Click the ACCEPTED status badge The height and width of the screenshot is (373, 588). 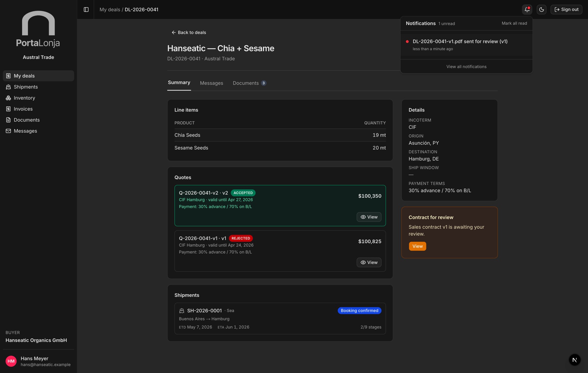pyautogui.click(x=243, y=193)
